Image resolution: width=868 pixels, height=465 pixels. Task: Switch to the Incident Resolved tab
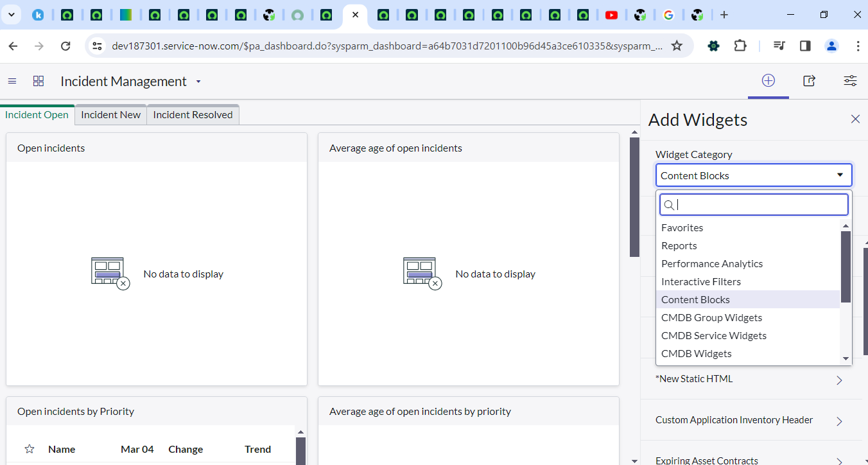(x=193, y=114)
